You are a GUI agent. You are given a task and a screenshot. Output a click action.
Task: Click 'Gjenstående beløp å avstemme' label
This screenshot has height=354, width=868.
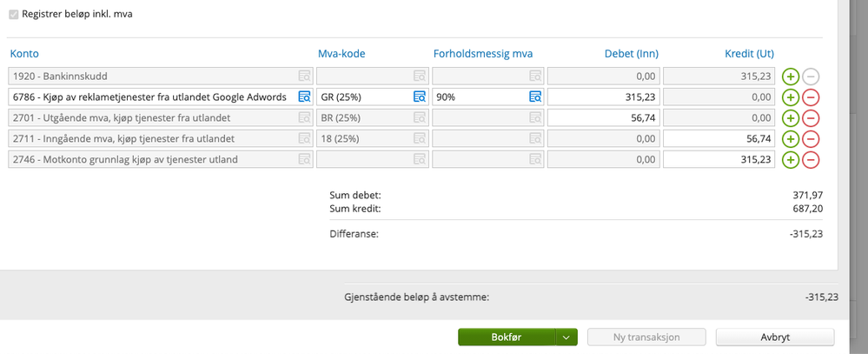[x=417, y=297]
